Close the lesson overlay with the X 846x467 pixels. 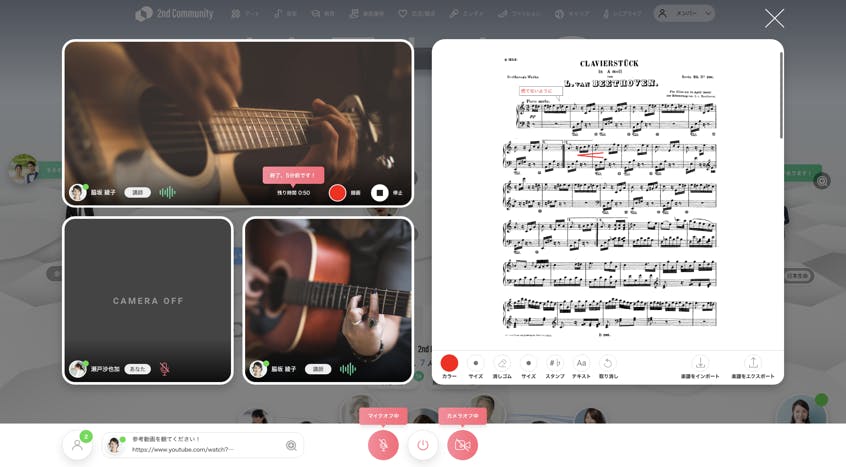tap(774, 18)
